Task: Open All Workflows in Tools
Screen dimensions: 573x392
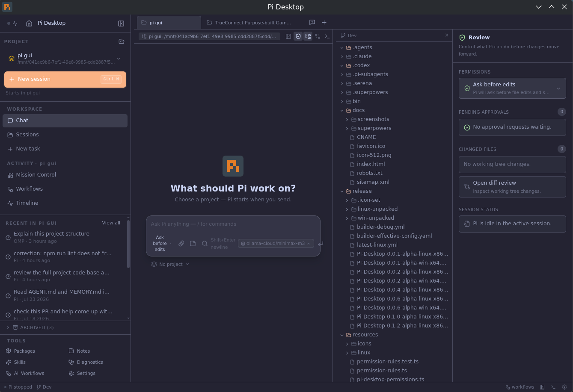Action: coord(25,373)
